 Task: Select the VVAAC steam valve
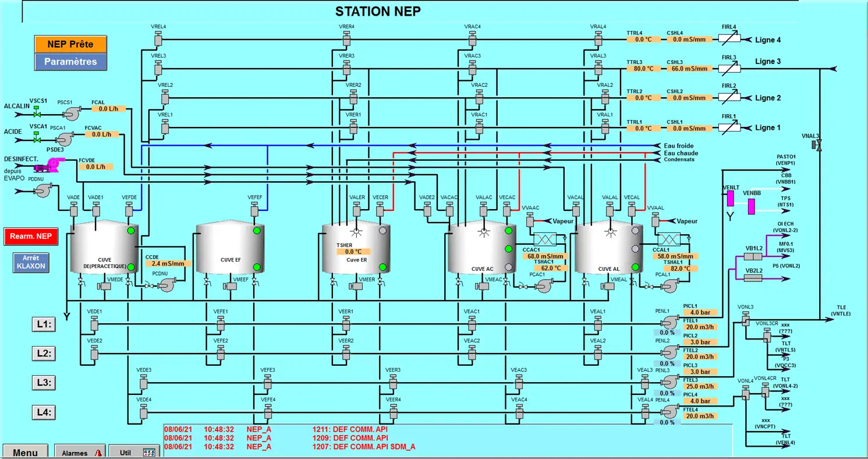[x=530, y=220]
